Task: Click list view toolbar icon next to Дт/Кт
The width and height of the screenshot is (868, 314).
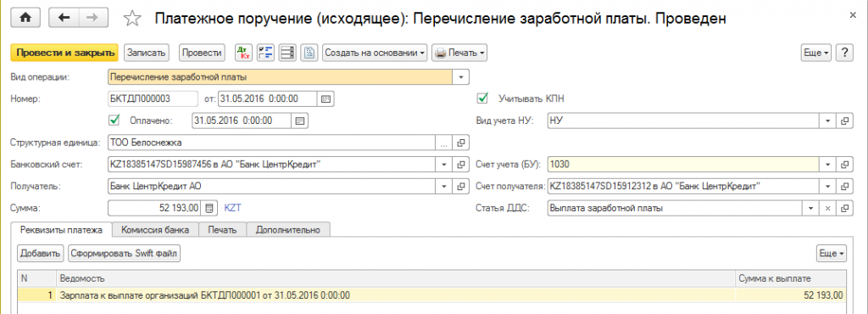Action: pos(287,53)
